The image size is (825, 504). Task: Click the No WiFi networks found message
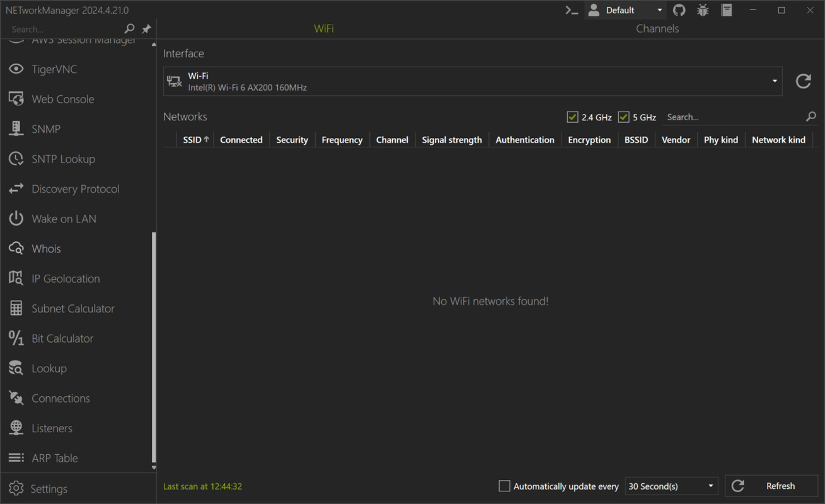490,301
